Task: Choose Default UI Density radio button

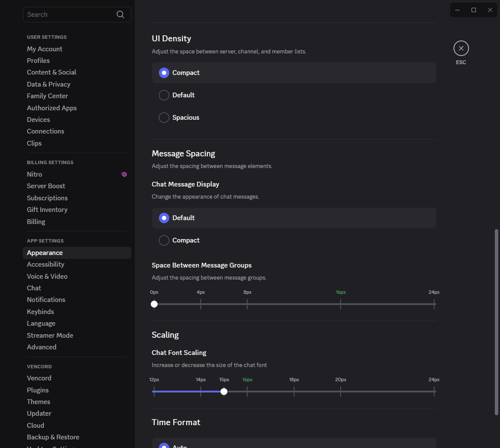Action: click(164, 95)
